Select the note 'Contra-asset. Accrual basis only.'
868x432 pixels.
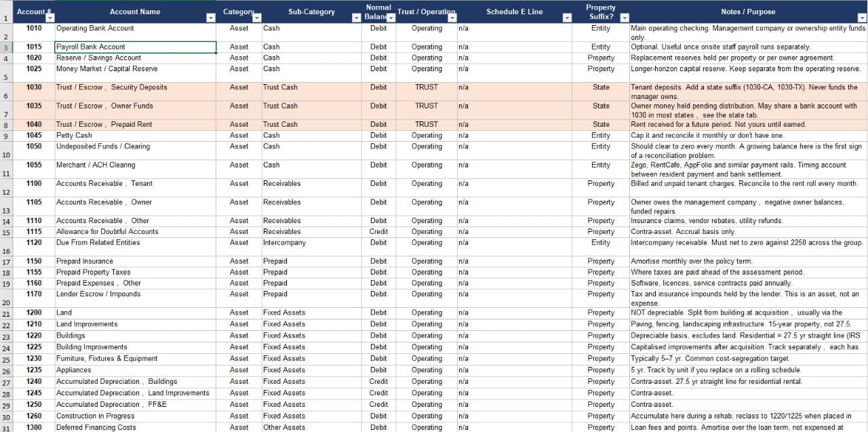[x=748, y=232]
